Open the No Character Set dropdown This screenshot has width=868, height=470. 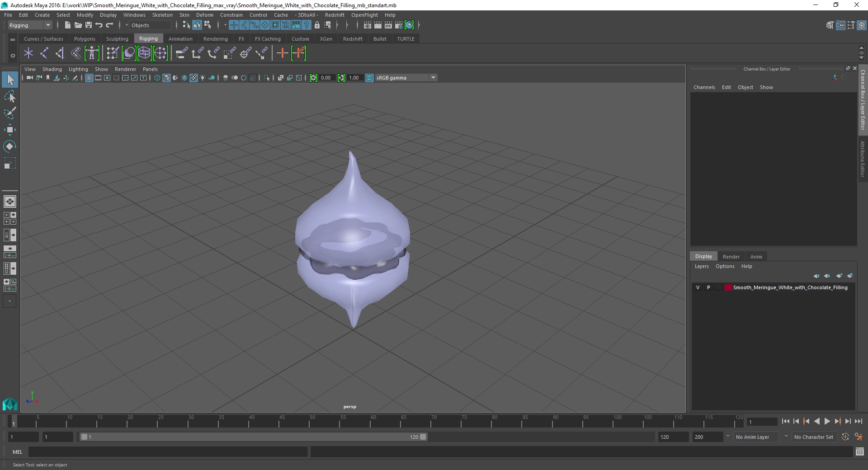[x=814, y=437]
